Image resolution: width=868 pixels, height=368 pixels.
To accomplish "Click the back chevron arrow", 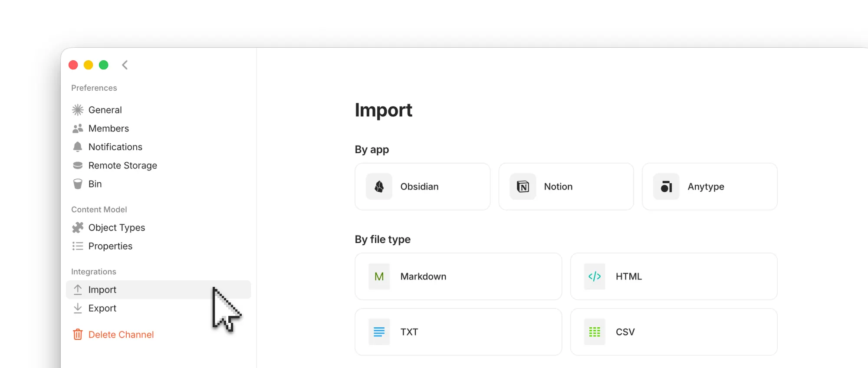I will click(125, 65).
